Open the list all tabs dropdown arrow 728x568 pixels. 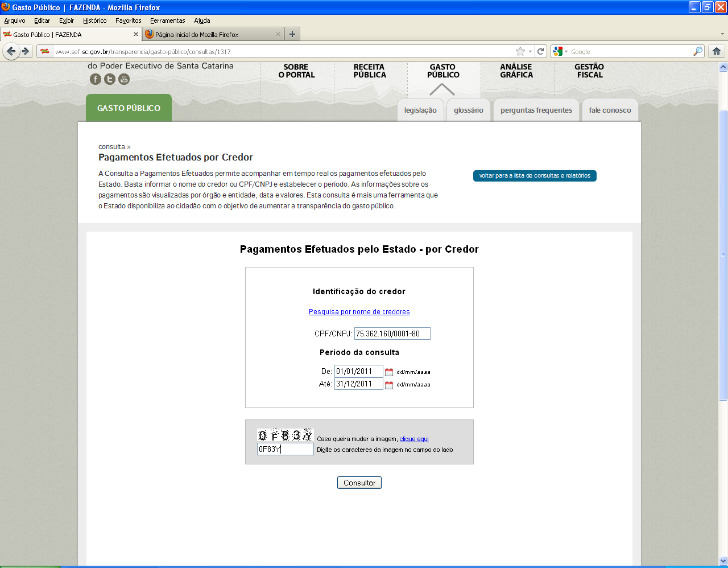[723, 34]
